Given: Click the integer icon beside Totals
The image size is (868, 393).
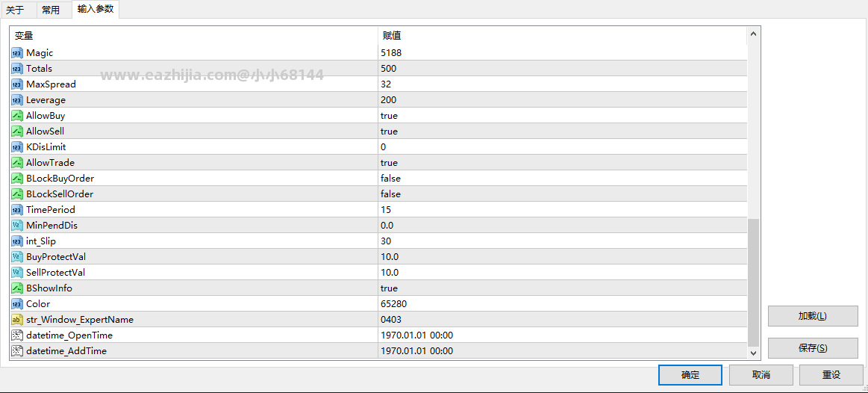Looking at the screenshot, I should coord(17,69).
